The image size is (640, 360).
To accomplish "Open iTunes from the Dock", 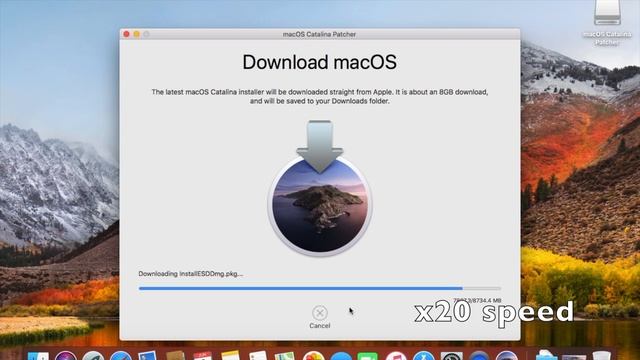I will (x=396, y=356).
